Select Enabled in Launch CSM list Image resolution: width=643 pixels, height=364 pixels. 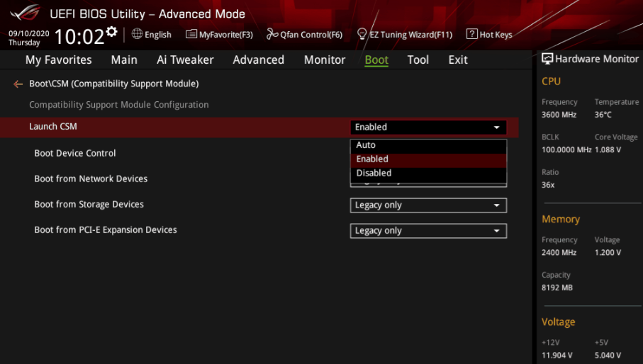pyautogui.click(x=428, y=159)
